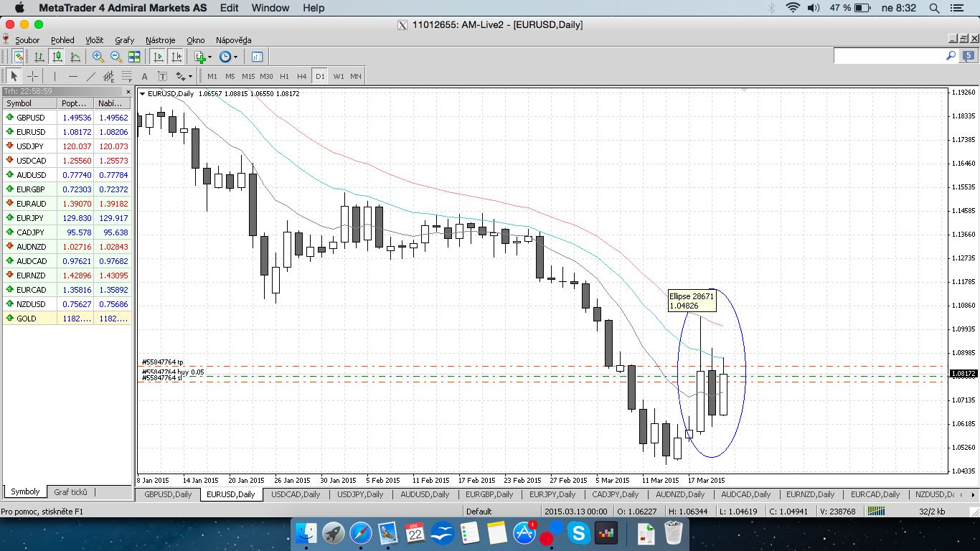Open the USDCAD,Daily chart tab
This screenshot has height=551, width=980.
(x=296, y=494)
